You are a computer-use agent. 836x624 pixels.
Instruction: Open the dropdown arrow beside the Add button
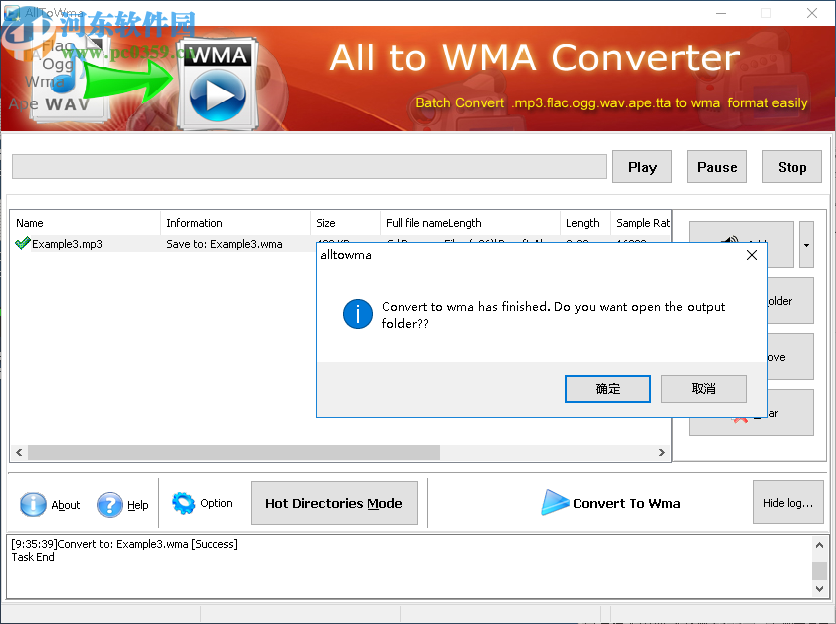(805, 244)
